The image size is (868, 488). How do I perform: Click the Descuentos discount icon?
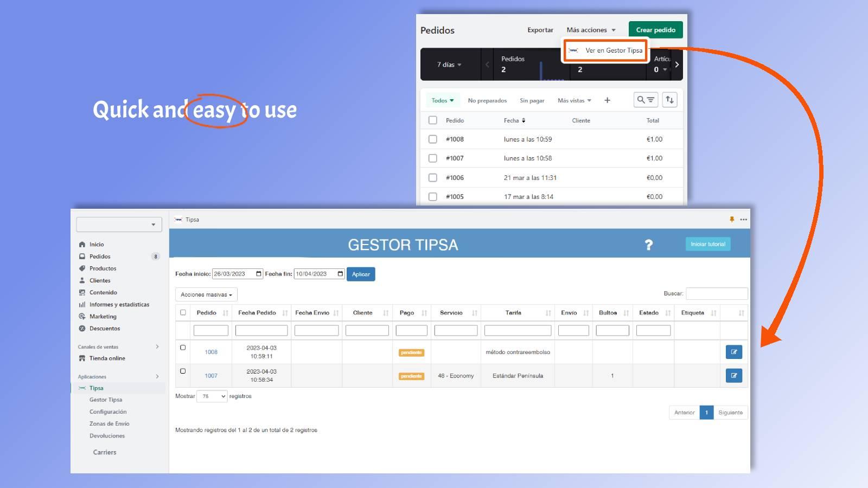(82, 328)
